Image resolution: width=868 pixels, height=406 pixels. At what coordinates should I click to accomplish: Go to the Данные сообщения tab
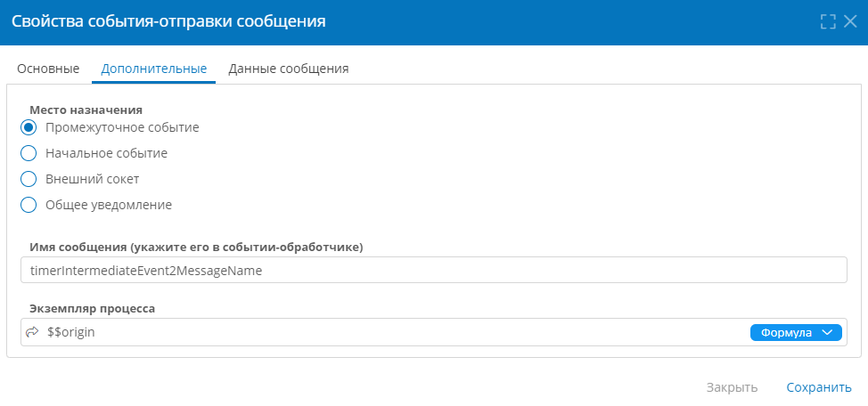289,69
